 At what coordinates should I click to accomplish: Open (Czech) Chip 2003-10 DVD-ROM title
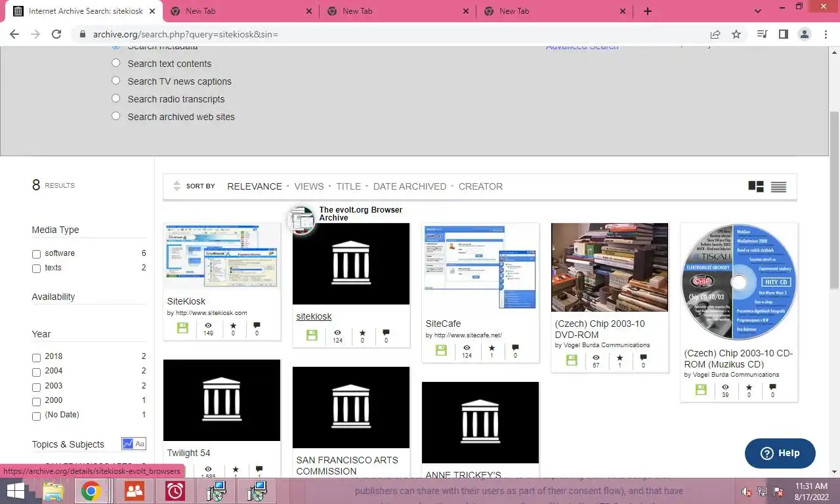pyautogui.click(x=600, y=329)
